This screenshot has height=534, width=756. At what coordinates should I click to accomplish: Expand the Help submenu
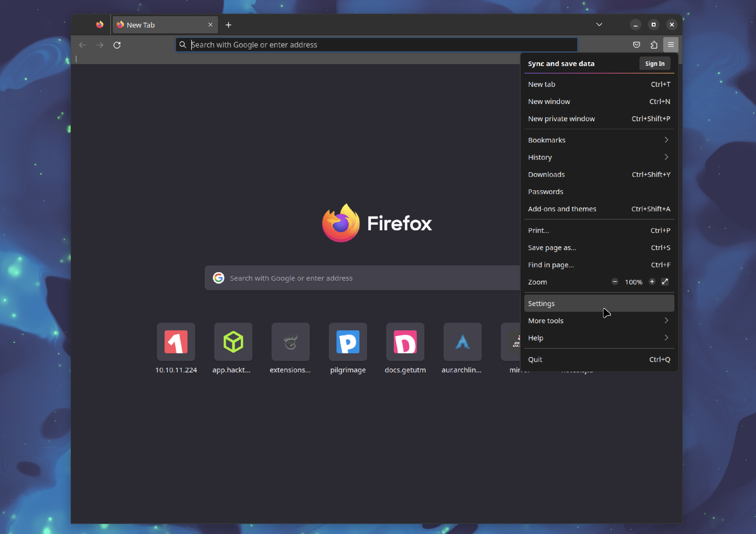click(x=599, y=338)
